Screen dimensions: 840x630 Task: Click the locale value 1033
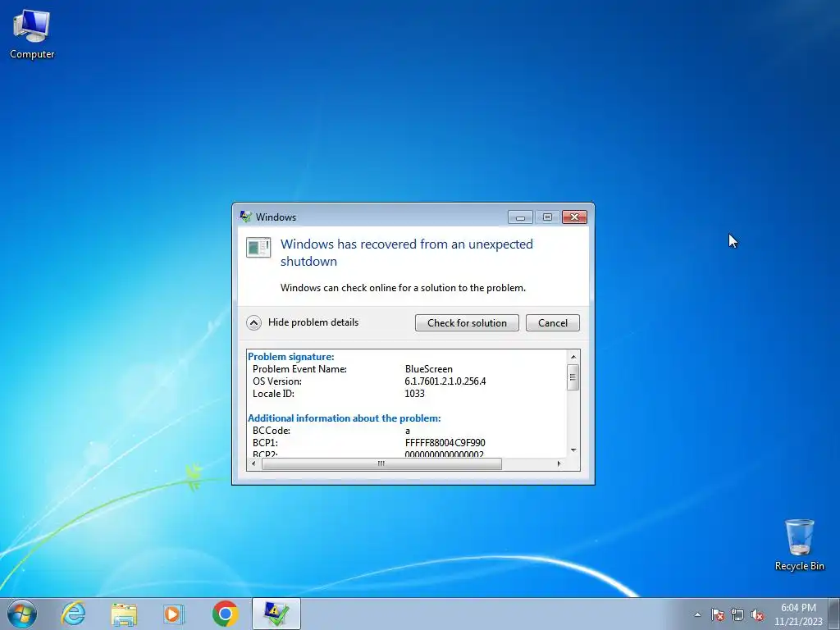tap(414, 394)
